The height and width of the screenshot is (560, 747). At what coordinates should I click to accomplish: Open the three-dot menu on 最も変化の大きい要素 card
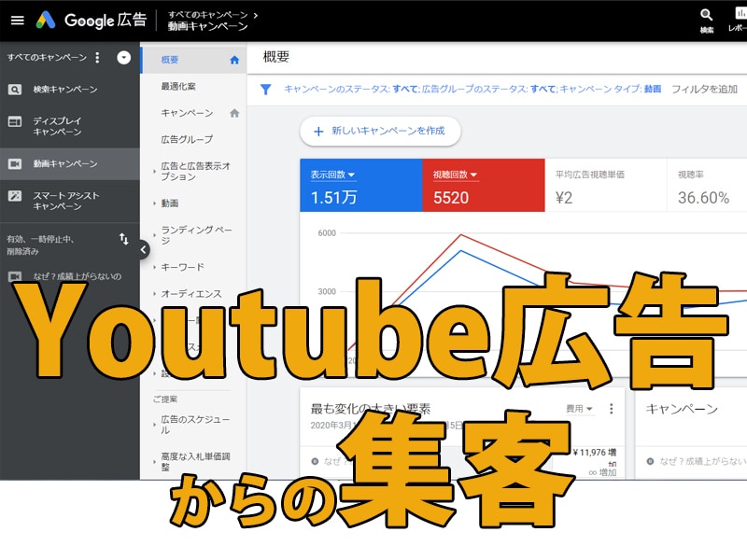pos(612,409)
